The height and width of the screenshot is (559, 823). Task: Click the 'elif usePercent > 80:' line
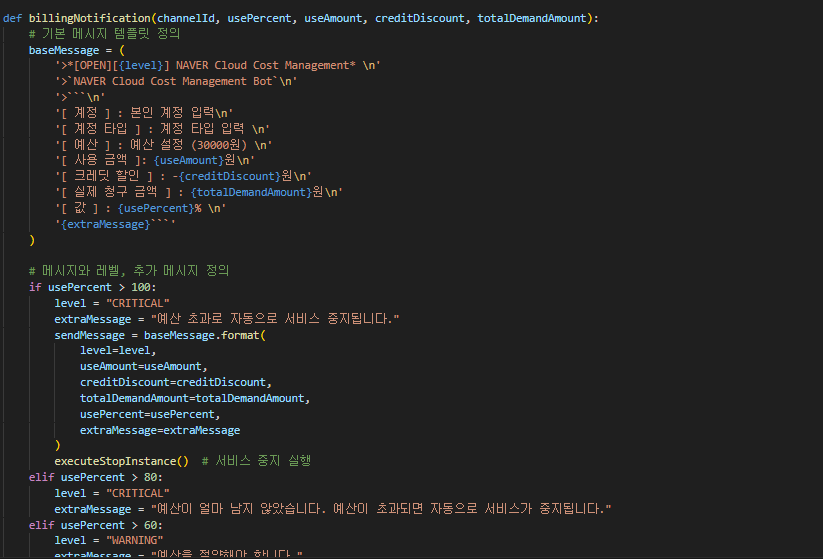(96, 478)
